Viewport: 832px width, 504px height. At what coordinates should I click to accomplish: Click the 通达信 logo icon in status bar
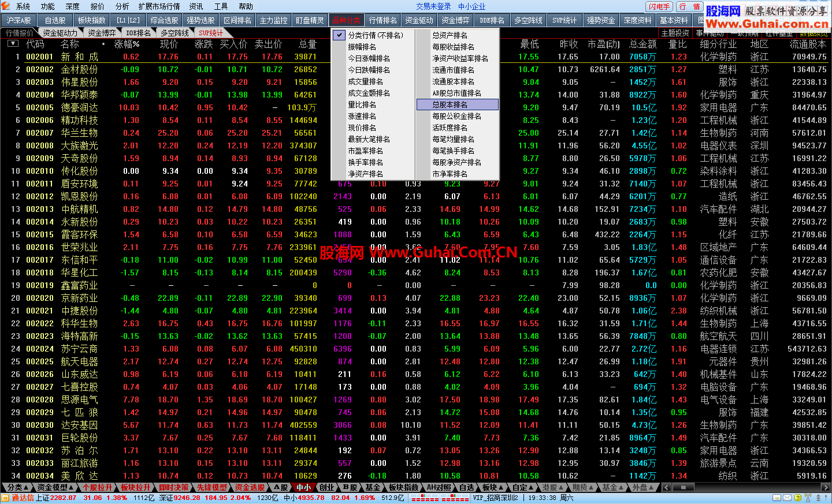click(x=5, y=498)
